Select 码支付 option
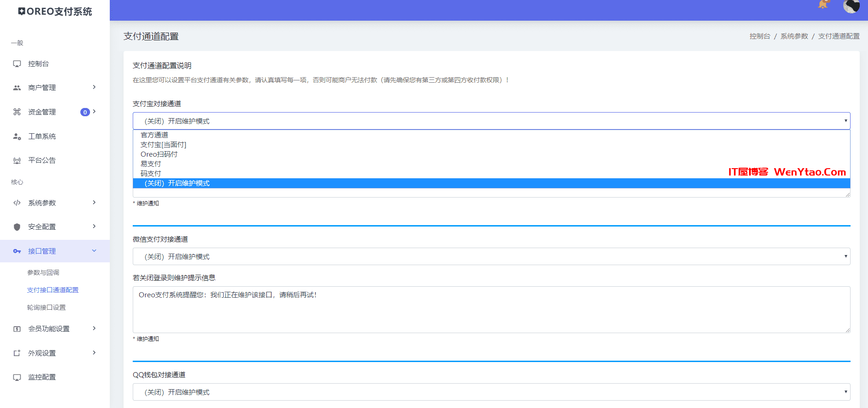The height and width of the screenshot is (408, 868). pos(491,173)
